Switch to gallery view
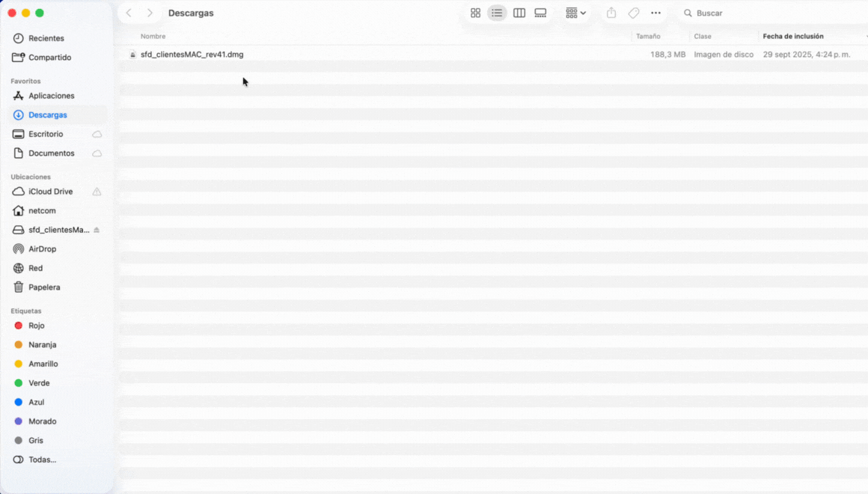This screenshot has height=494, width=868. tap(540, 13)
